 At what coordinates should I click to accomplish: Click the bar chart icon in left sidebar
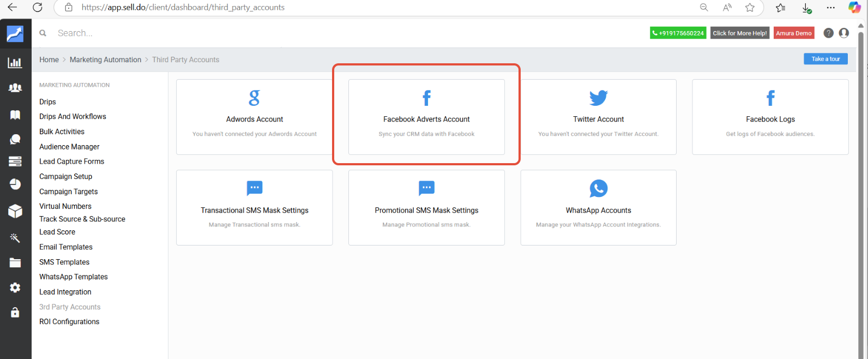tap(15, 63)
